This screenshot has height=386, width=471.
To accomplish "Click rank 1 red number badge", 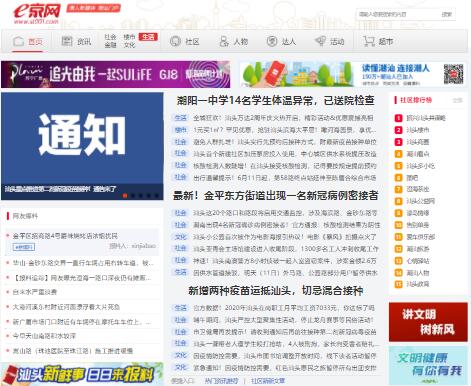I will point(398,118).
